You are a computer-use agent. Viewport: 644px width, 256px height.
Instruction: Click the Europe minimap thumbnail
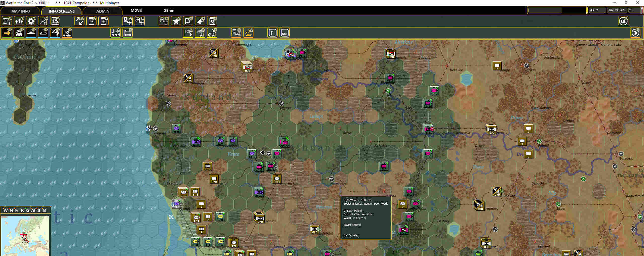point(25,236)
